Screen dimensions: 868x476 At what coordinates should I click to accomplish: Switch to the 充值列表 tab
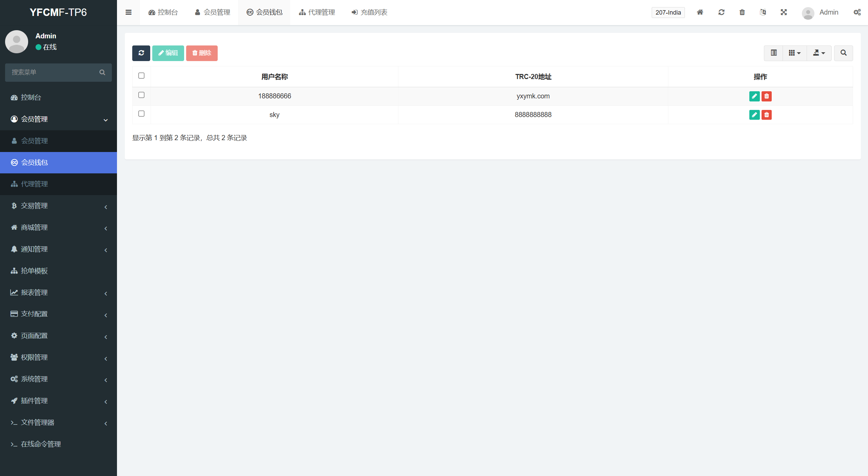coord(369,12)
